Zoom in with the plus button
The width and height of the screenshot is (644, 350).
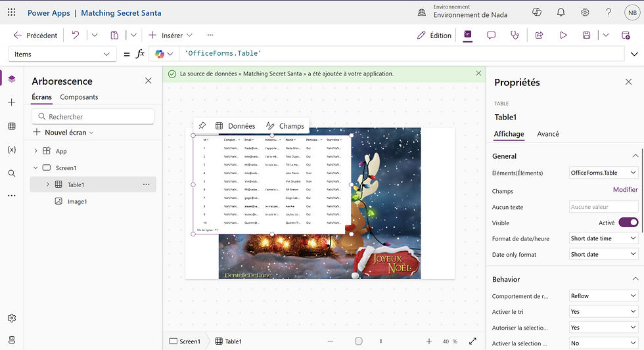pyautogui.click(x=428, y=341)
